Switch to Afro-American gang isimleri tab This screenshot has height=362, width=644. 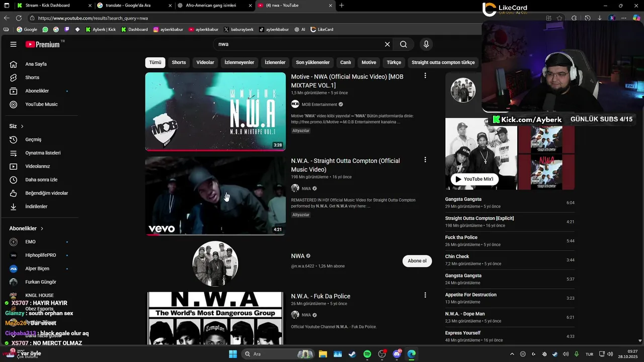coord(215,6)
